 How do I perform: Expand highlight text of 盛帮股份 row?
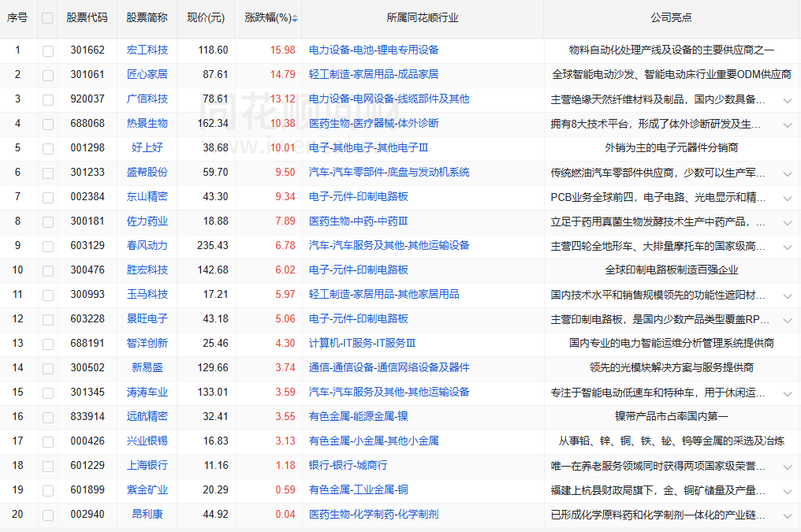click(788, 174)
